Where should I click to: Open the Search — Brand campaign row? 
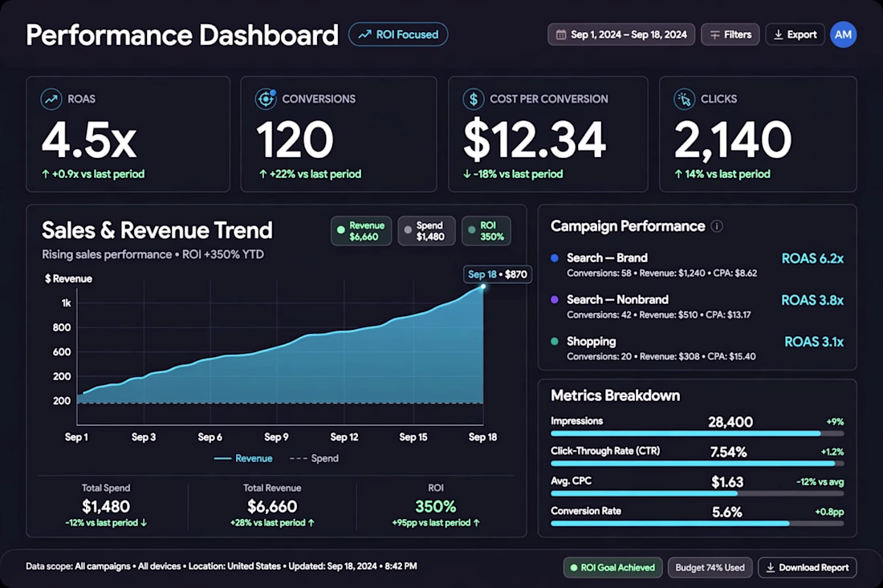click(x=697, y=265)
